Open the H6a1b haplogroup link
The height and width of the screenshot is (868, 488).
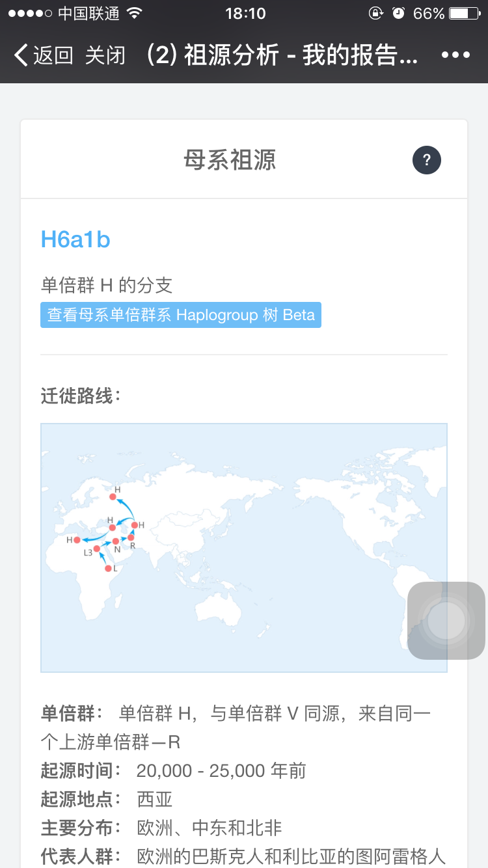click(75, 239)
